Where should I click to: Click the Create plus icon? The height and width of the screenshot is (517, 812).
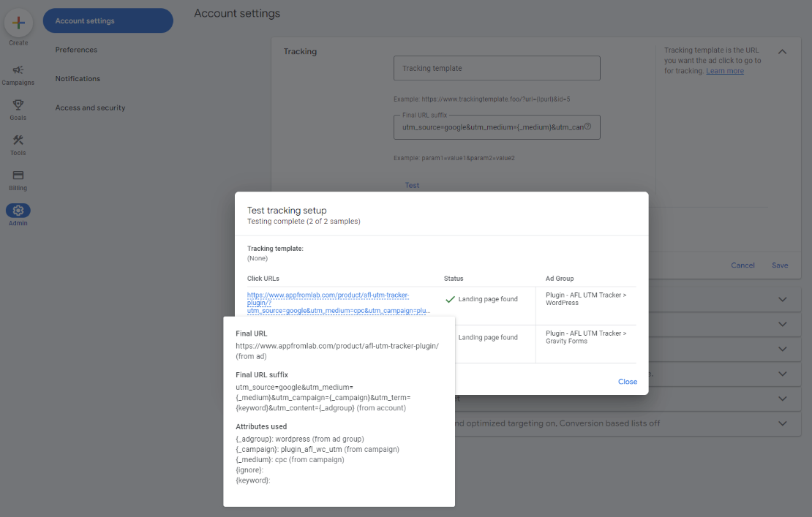[x=18, y=23]
